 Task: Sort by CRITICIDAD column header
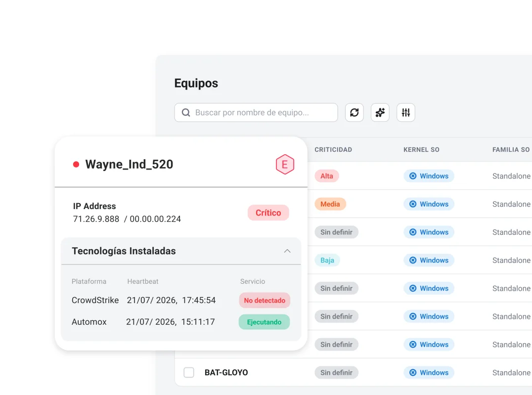(x=333, y=150)
